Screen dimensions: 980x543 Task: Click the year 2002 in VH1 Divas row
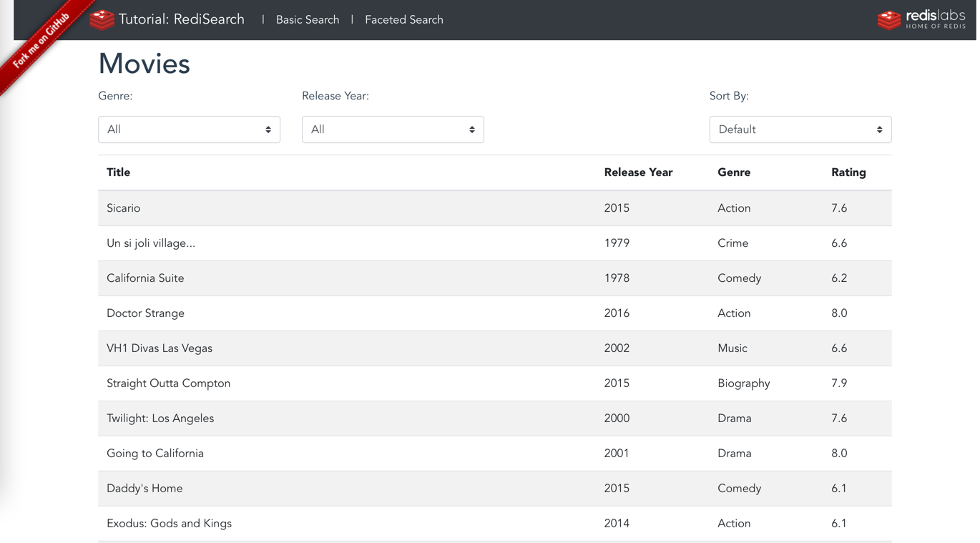(x=617, y=348)
